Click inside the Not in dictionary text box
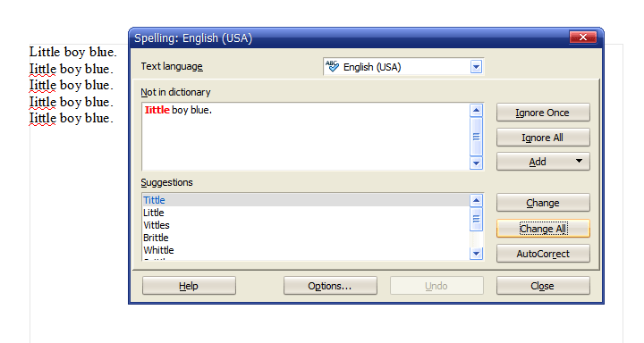This screenshot has height=343, width=644. click(306, 136)
